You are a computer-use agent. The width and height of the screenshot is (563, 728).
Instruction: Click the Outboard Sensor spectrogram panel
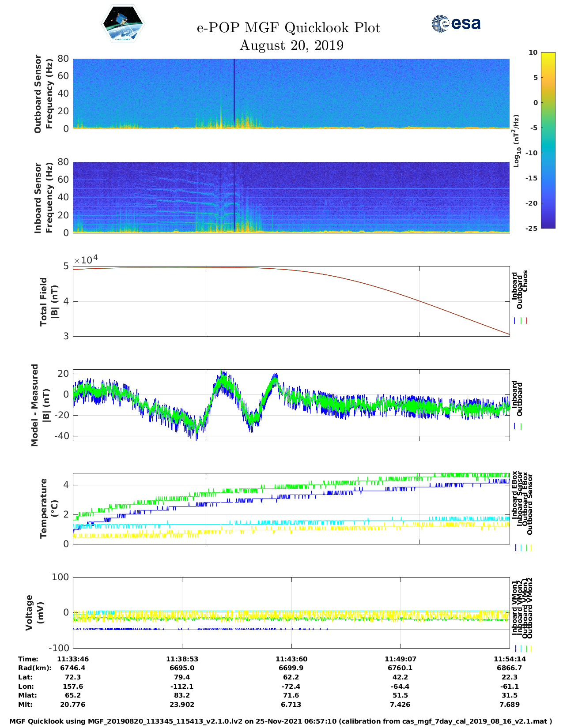tap(291, 94)
